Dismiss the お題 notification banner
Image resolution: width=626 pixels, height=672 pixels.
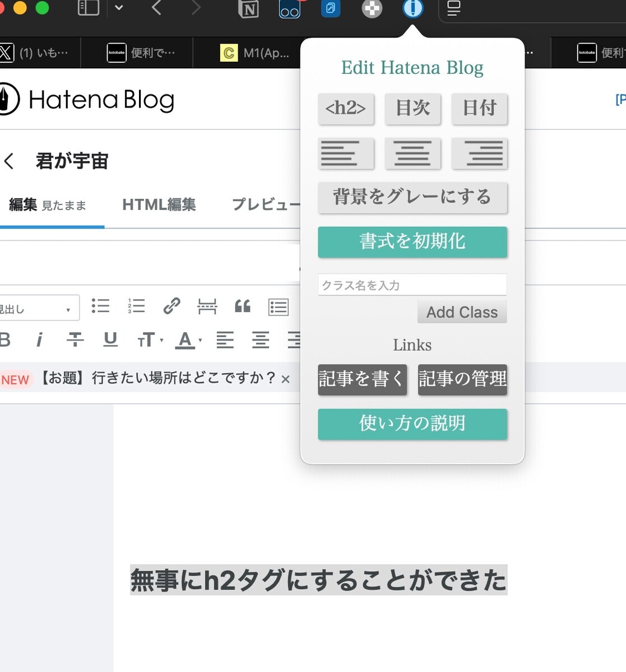pyautogui.click(x=285, y=379)
